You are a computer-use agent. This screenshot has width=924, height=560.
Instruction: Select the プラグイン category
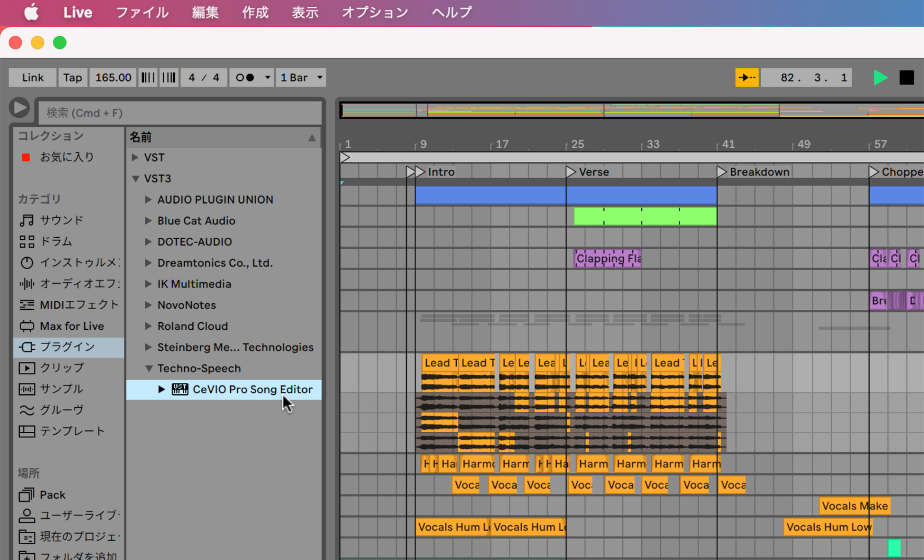[x=69, y=347]
